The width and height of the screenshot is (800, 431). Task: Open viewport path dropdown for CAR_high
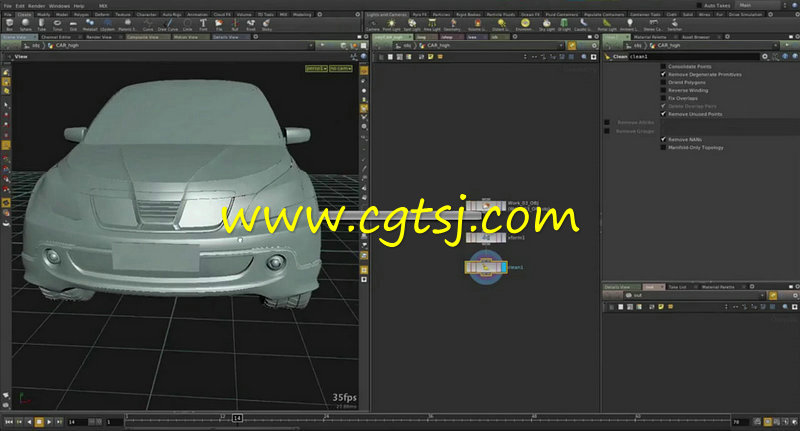[x=311, y=45]
